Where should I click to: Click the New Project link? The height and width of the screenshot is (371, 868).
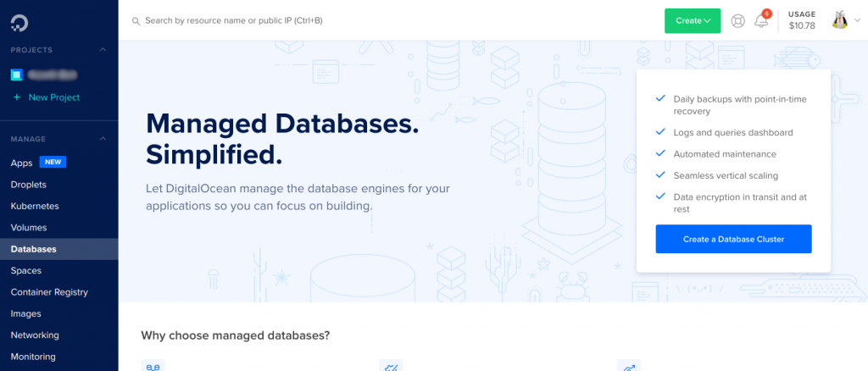tap(54, 97)
